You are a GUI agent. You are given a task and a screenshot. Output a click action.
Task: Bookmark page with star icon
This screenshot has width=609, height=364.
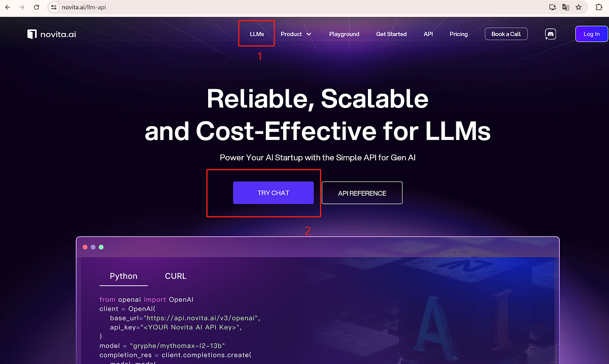click(579, 8)
